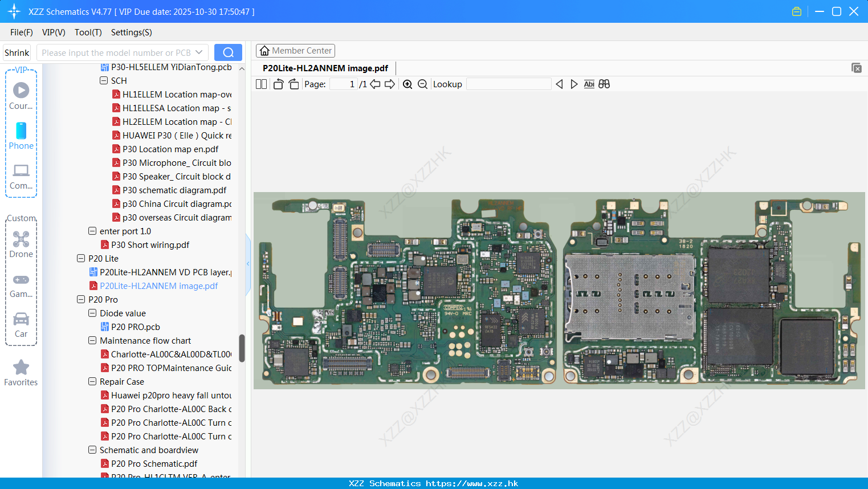
Task: Select the P20Lite-HL2ANNEM image.pdf tab
Action: [x=325, y=68]
